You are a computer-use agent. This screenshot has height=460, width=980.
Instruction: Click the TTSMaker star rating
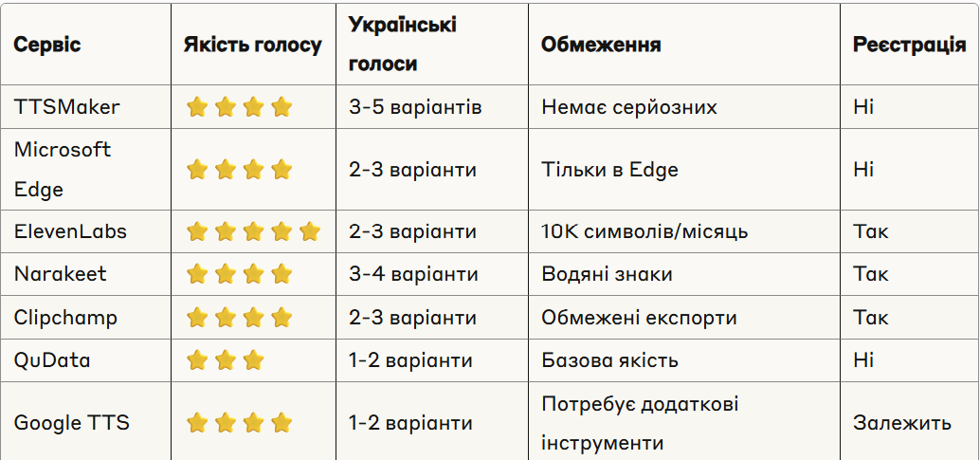pyautogui.click(x=240, y=107)
